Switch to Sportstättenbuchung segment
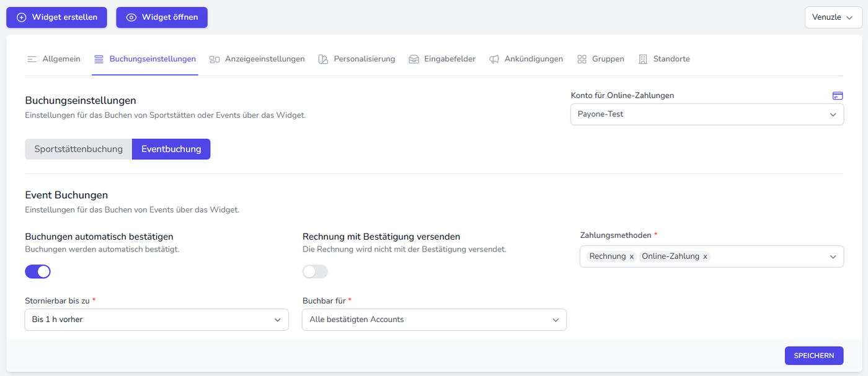Viewport: 868px width, 376px height. pyautogui.click(x=79, y=149)
